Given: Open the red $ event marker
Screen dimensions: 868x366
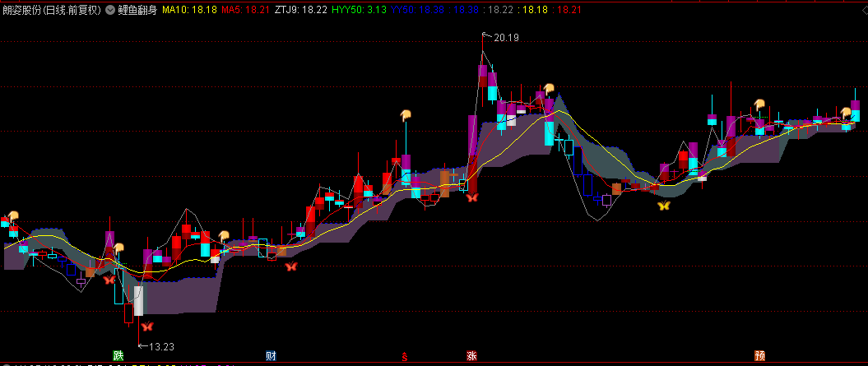Looking at the screenshot, I should pos(405,356).
